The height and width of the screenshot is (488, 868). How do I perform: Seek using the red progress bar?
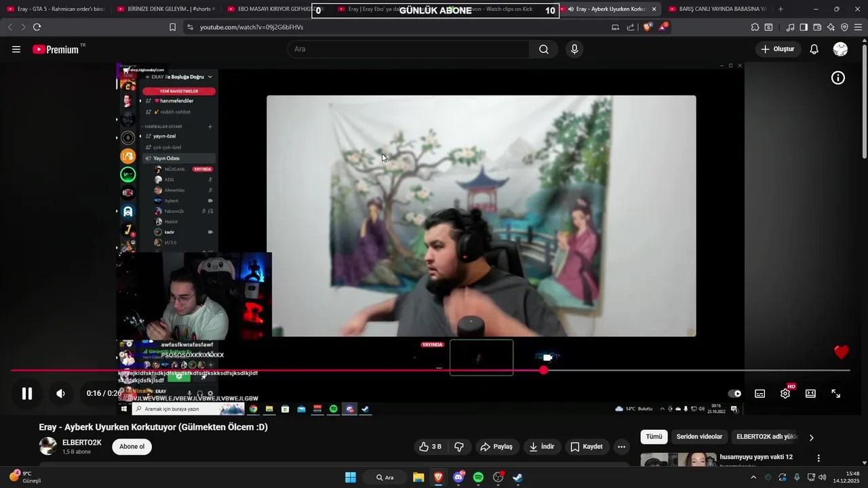coord(431,370)
